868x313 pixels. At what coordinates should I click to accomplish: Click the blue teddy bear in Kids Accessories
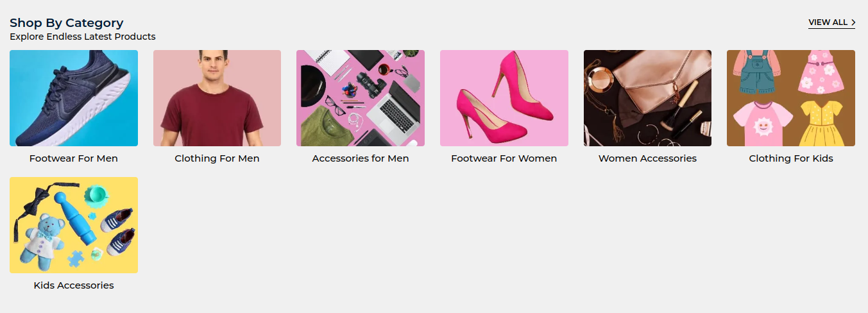[44, 242]
